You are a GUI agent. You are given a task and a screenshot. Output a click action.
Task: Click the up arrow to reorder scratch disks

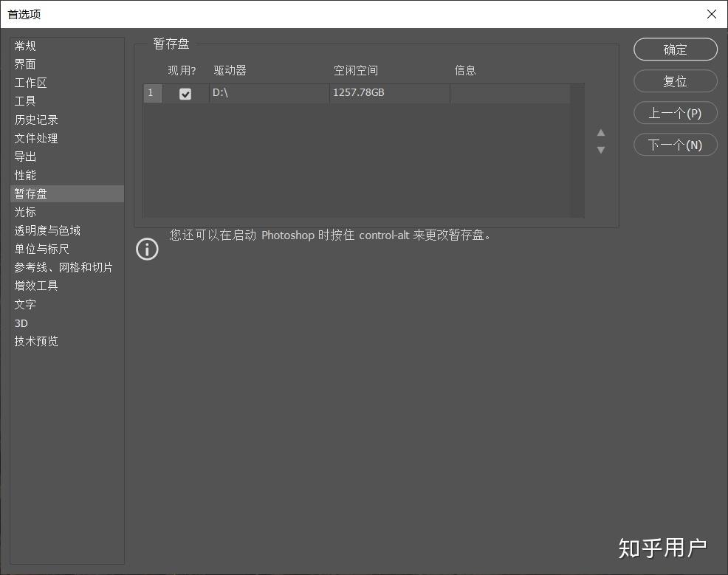point(601,133)
